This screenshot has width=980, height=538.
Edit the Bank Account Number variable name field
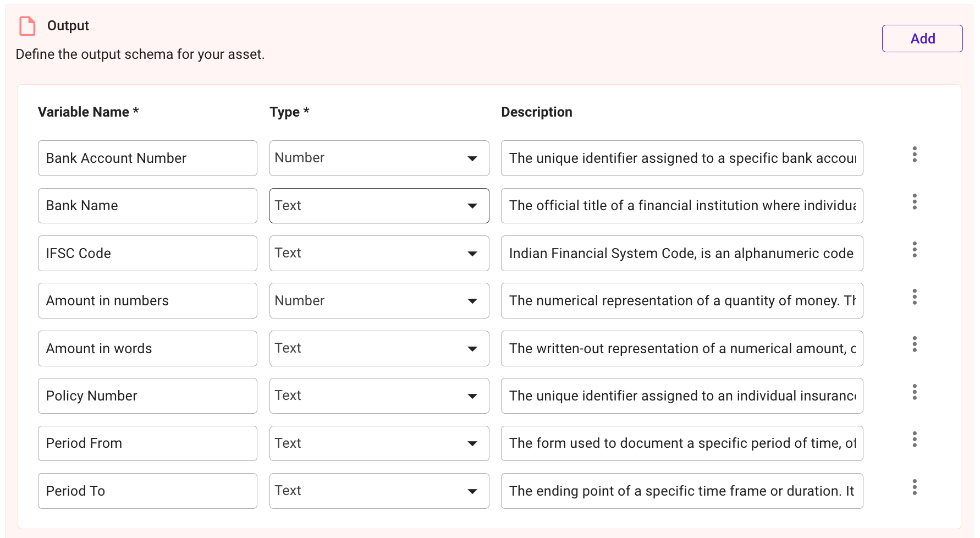point(147,158)
